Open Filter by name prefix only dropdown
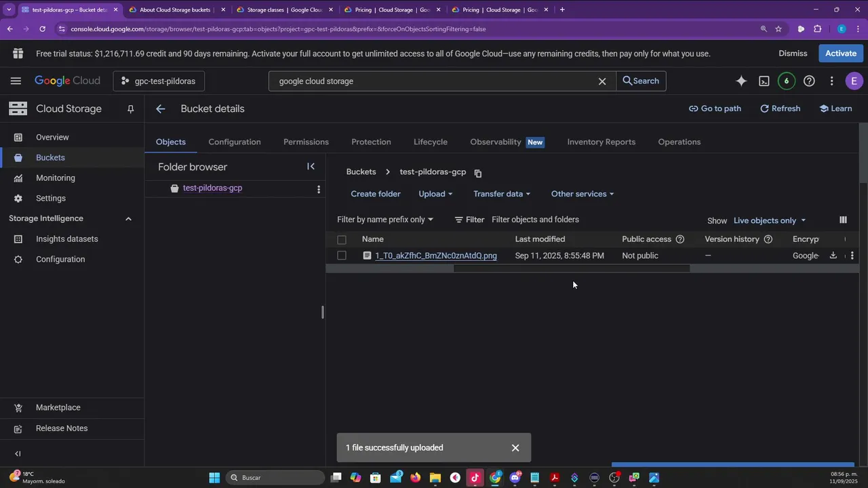Viewport: 868px width, 488px height. point(385,220)
